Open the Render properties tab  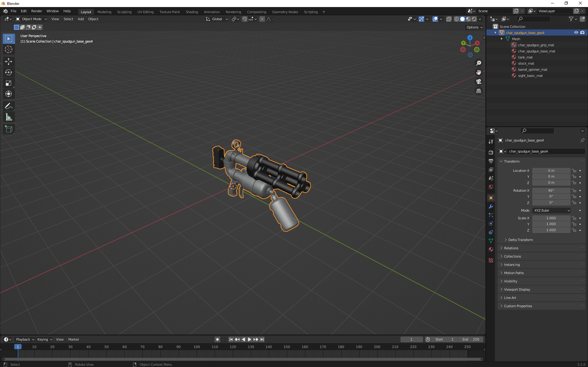tap(491, 152)
